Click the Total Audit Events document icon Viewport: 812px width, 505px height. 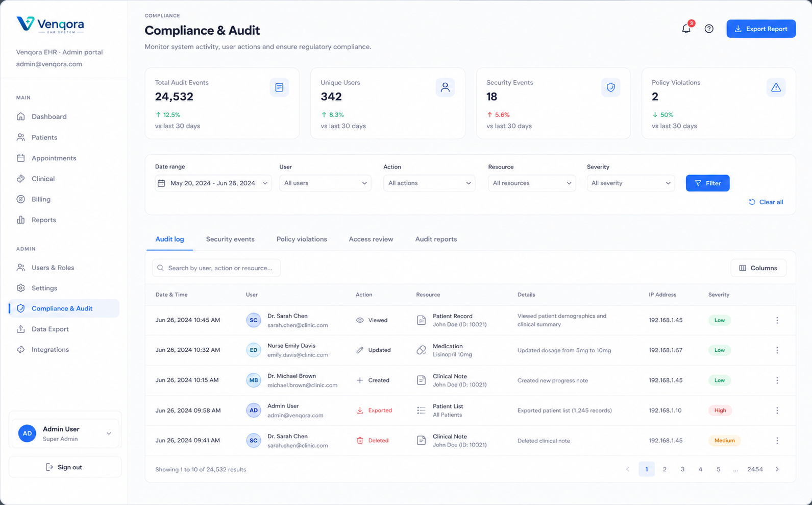pos(279,87)
